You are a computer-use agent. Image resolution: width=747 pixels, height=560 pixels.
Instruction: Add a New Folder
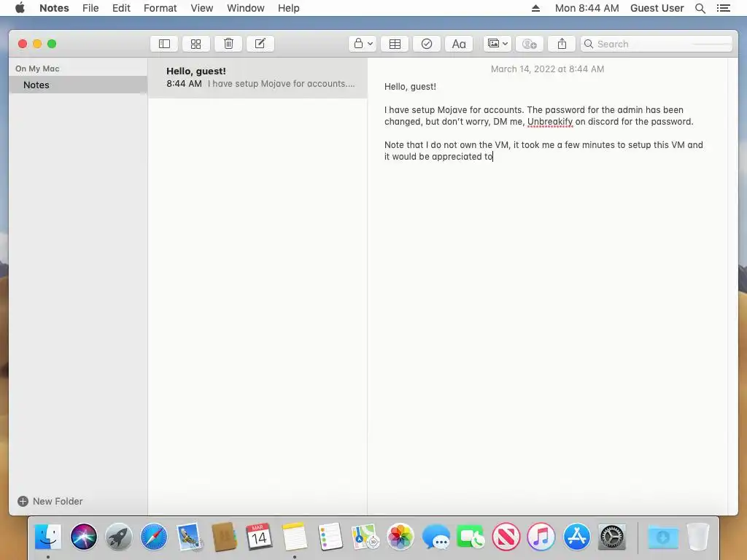(x=50, y=501)
